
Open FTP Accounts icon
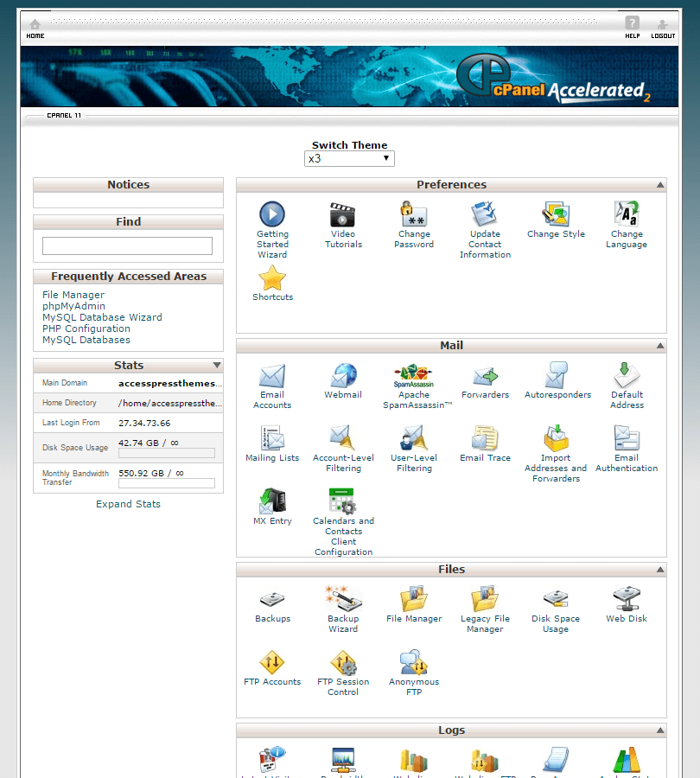272,663
